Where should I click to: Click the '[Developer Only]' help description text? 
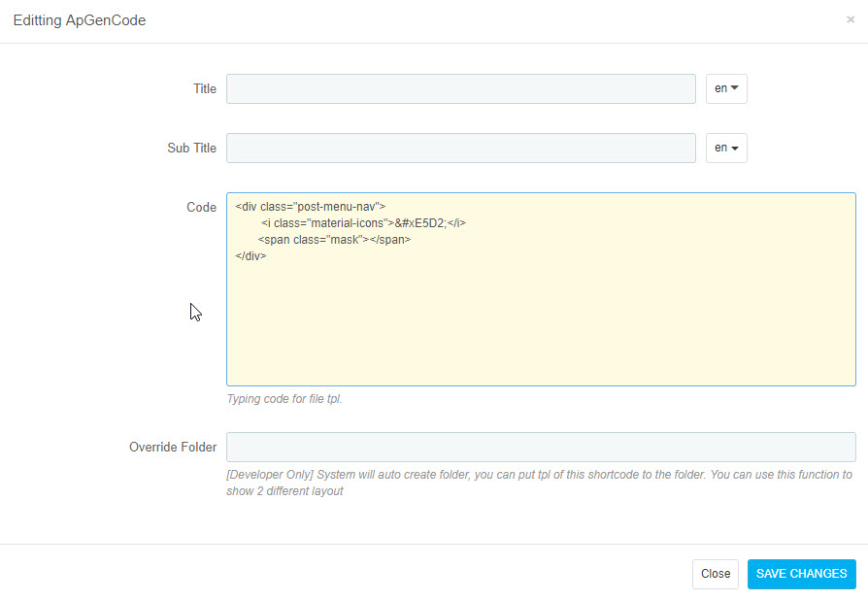coord(539,483)
